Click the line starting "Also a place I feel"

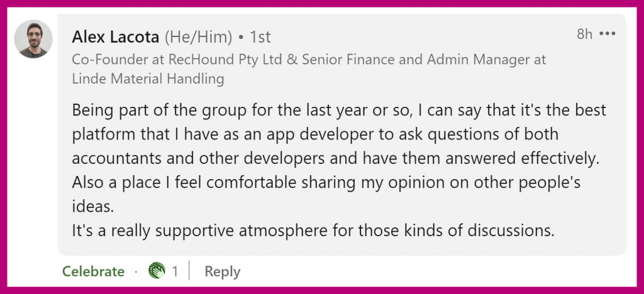(326, 183)
